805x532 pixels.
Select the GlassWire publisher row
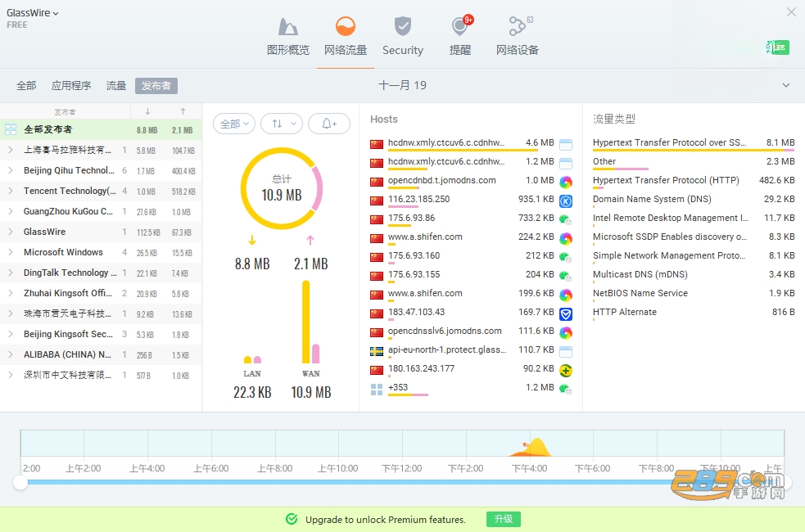click(x=101, y=232)
